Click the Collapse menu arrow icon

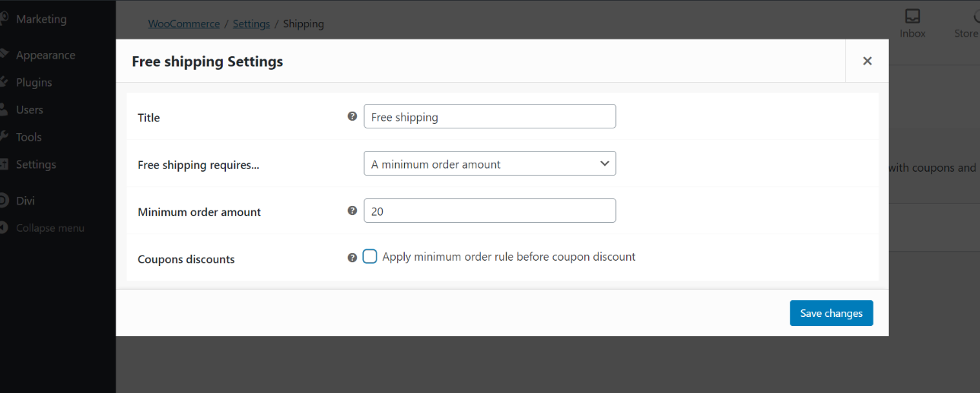pos(4,228)
